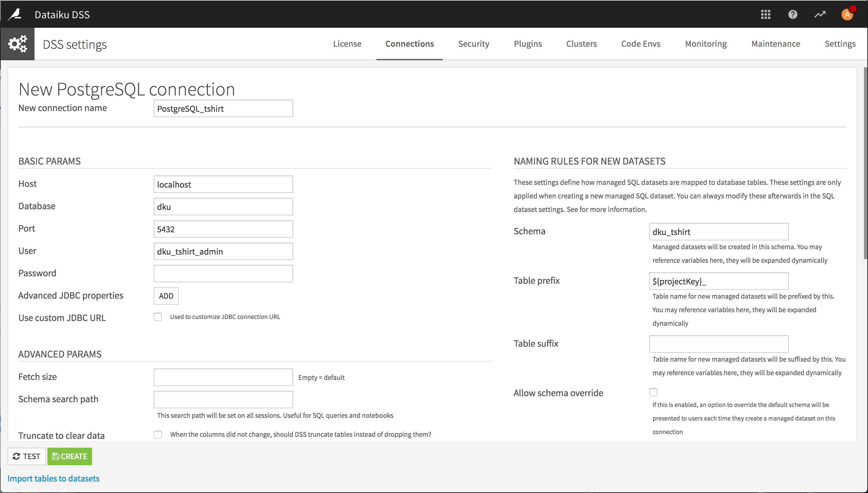868x493 pixels.
Task: Open the Code Envs tab
Action: [x=641, y=44]
